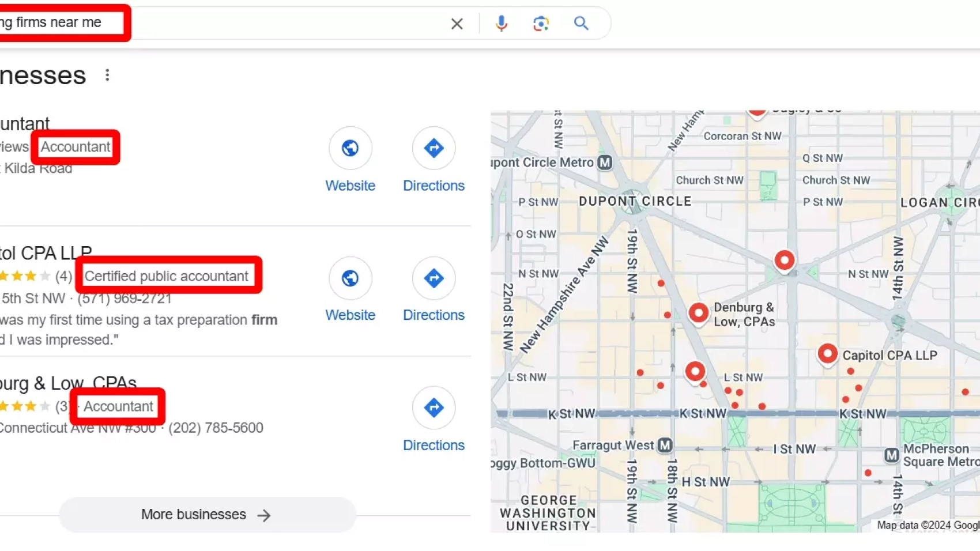Open Website globe icon for Capitol CPA LLP
980x551 pixels.
point(350,278)
